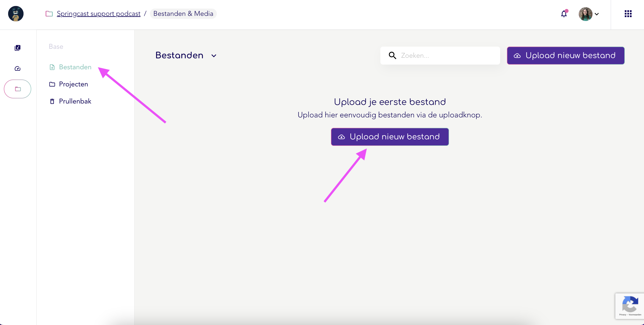
Task: Open the notifications bell
Action: [x=564, y=14]
